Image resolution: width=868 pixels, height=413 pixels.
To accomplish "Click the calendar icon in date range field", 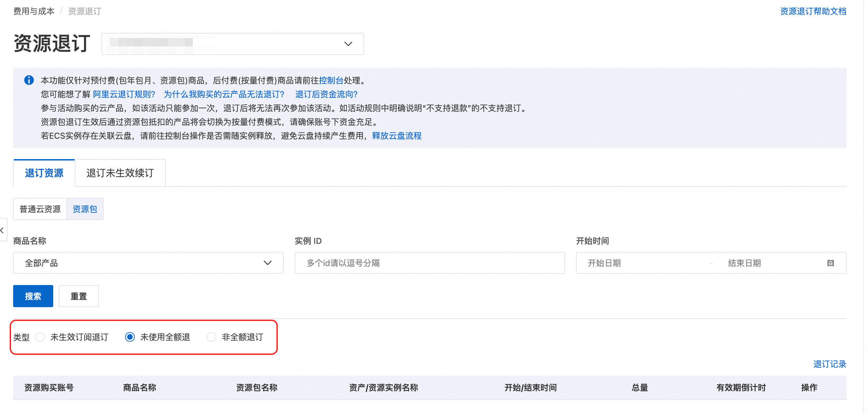I will [831, 263].
